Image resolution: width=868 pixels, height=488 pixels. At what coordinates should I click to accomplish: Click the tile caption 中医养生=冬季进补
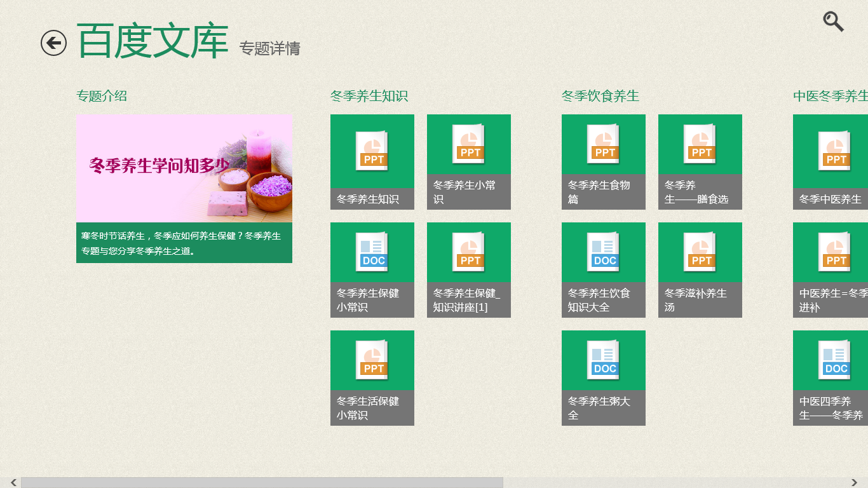(834, 300)
